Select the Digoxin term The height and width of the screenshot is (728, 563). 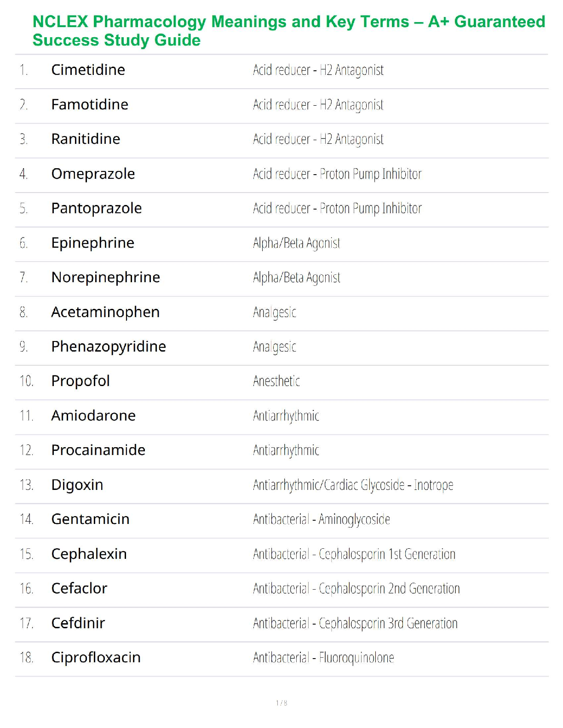tap(77, 485)
